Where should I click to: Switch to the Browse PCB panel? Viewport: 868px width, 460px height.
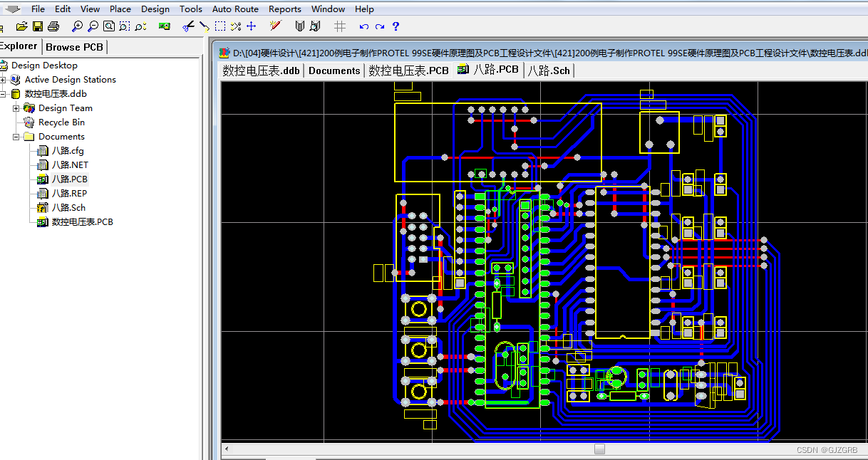[74, 46]
